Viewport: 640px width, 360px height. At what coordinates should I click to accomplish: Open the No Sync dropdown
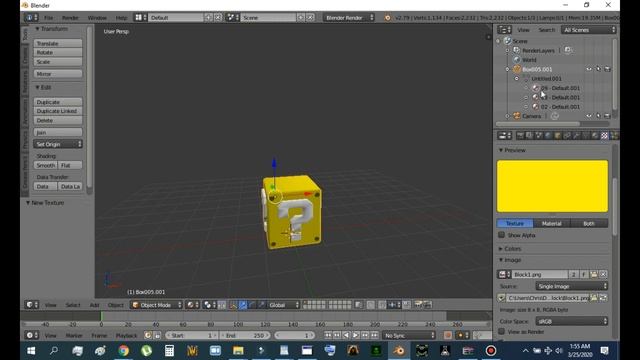[409, 336]
